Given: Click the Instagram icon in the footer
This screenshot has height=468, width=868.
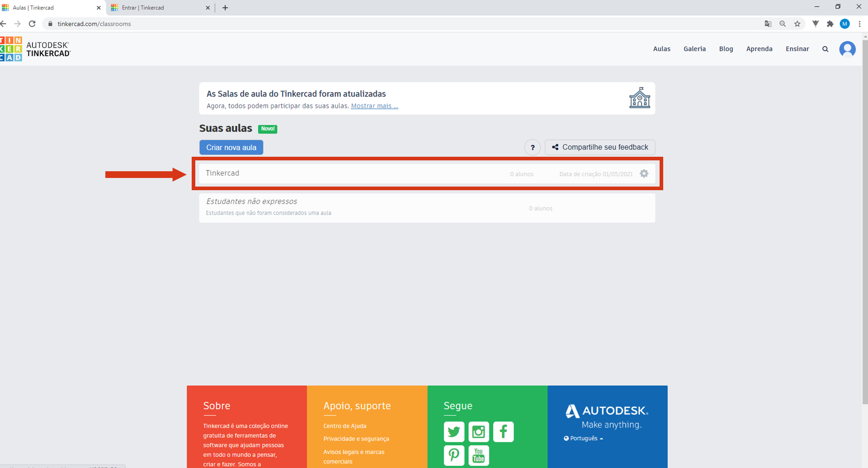Looking at the screenshot, I should pos(479,432).
